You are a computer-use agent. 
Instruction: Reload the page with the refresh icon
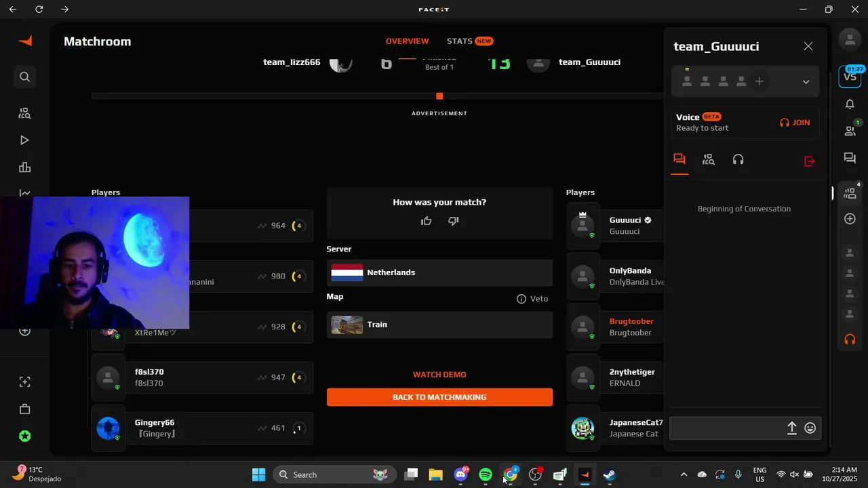tap(39, 9)
